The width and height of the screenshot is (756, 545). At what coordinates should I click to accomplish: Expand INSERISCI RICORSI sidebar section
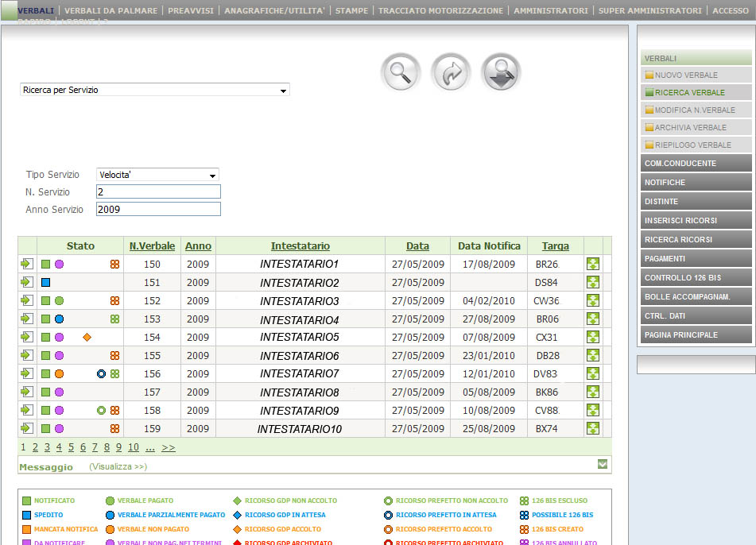coord(696,220)
